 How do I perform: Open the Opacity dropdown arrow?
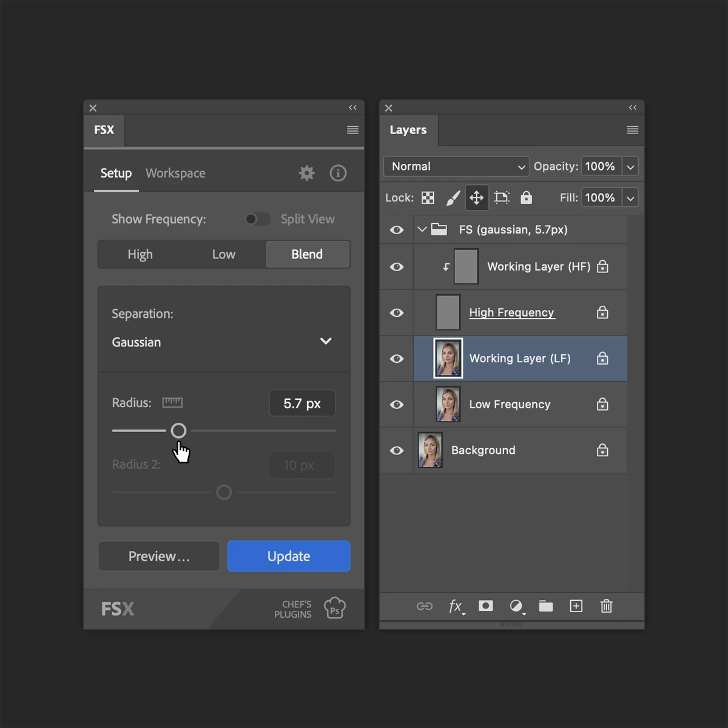click(x=630, y=166)
